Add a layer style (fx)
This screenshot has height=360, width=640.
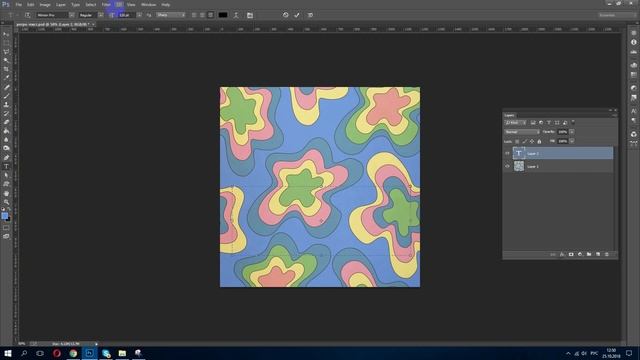click(x=562, y=254)
